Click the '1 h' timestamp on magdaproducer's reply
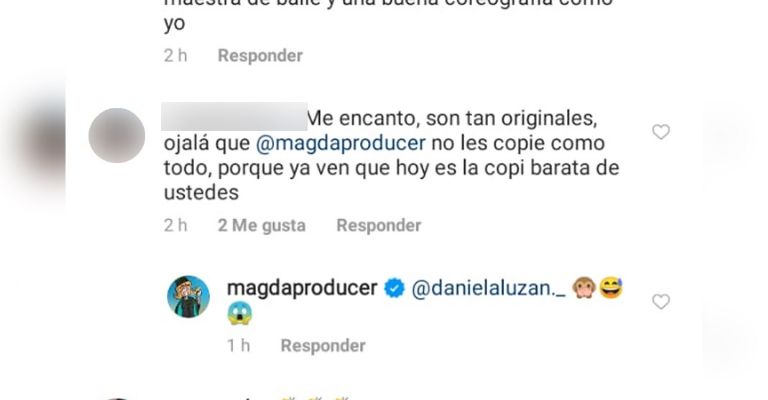Viewport: 768px width, 400px height. [x=239, y=346]
